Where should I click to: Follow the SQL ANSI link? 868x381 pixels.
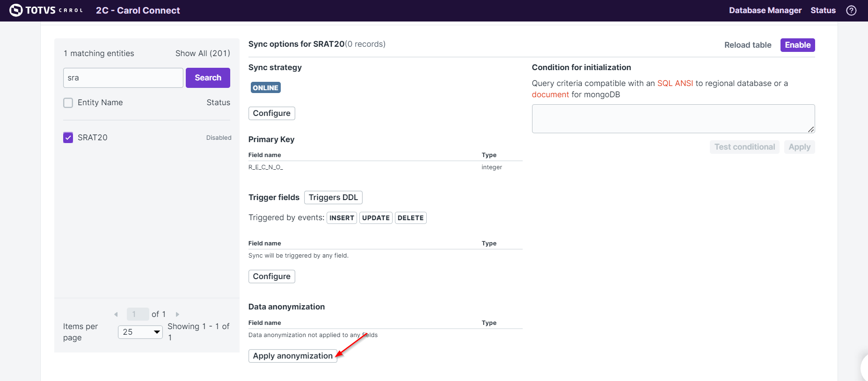click(x=675, y=83)
